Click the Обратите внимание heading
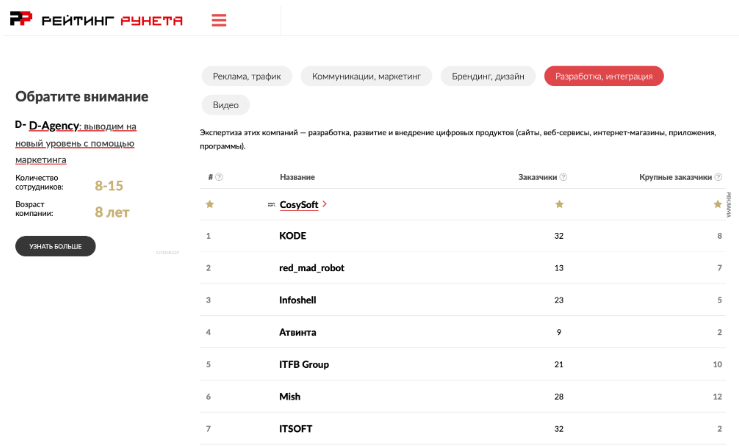The width and height of the screenshot is (739, 447). click(82, 97)
